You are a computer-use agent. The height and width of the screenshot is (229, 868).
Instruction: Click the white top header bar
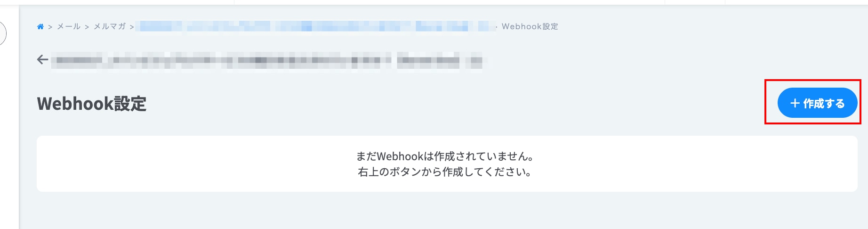pos(434,2)
